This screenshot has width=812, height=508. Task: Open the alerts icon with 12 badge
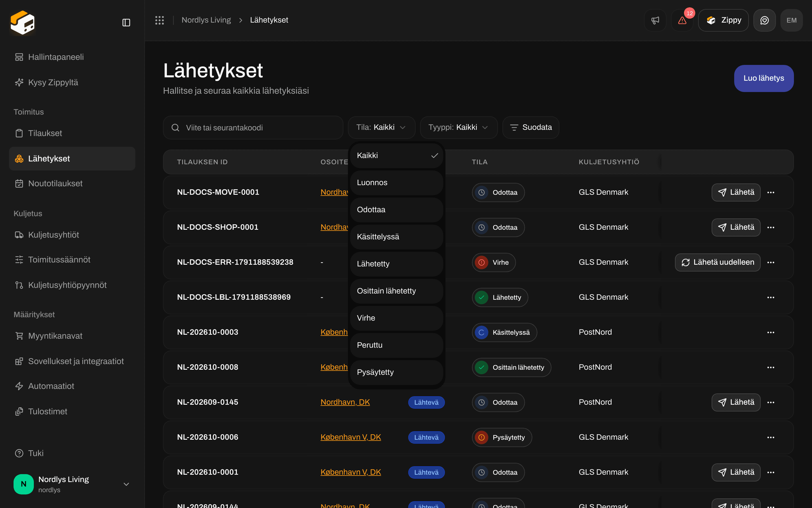(682, 20)
